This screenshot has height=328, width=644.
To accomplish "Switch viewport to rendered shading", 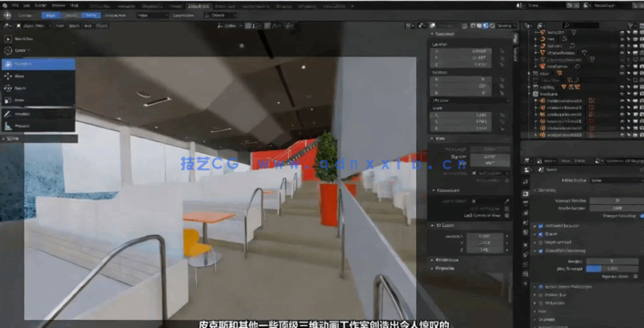I will (493, 26).
